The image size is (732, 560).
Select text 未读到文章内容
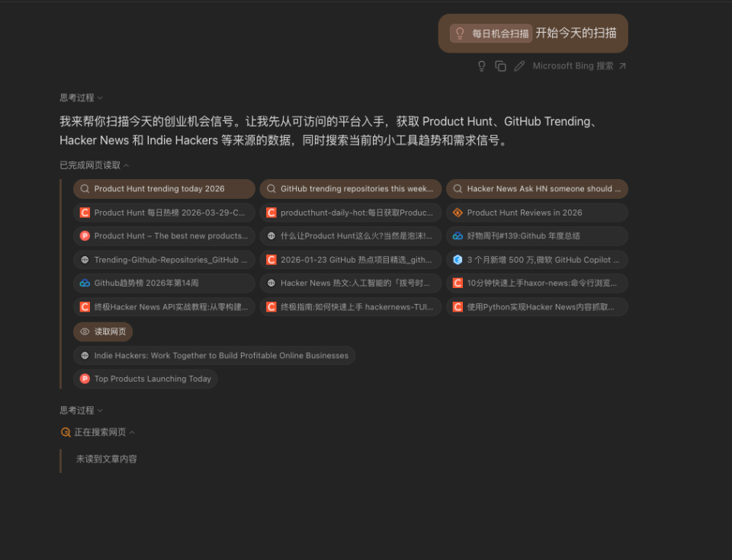[x=107, y=459]
